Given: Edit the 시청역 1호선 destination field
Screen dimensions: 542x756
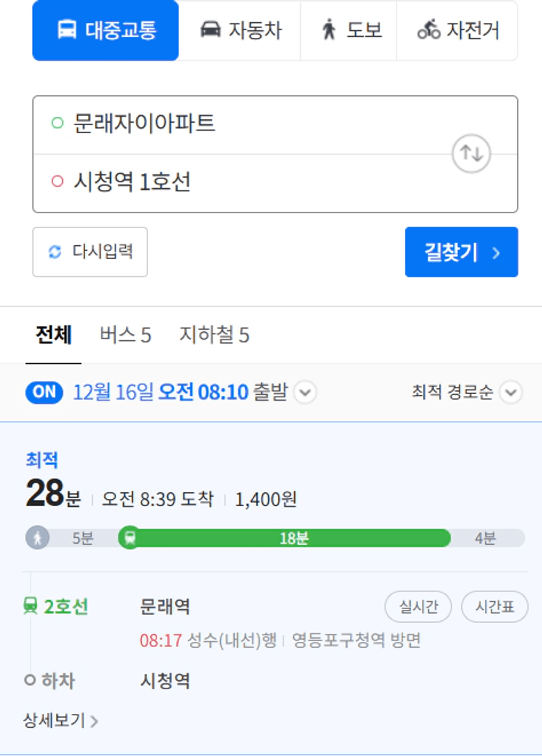Looking at the screenshot, I should 241,183.
